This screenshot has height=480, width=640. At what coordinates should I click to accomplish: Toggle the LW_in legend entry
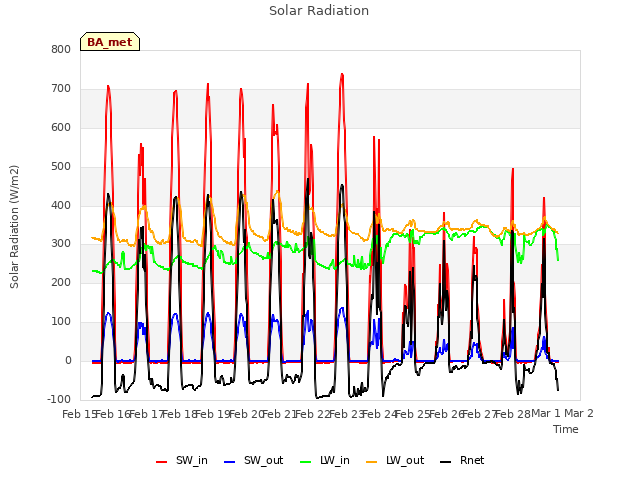[325, 460]
